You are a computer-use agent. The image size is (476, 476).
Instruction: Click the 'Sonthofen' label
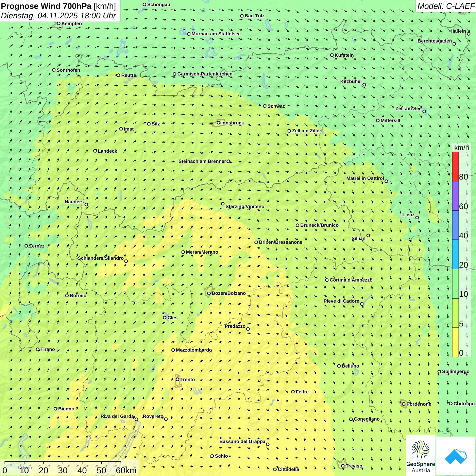click(68, 70)
